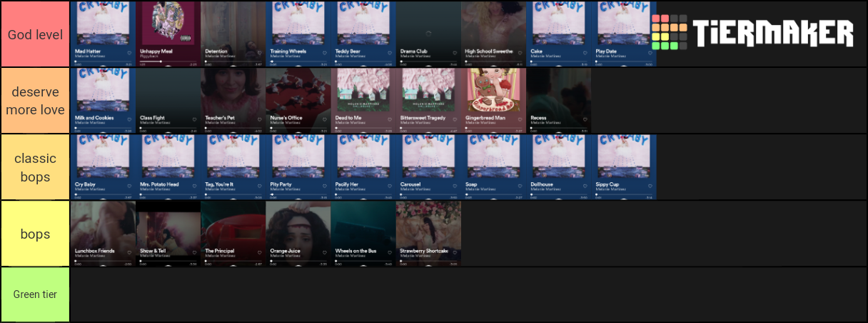The width and height of the screenshot is (868, 323).
Task: Tap heart icon on Class Fight
Action: click(x=194, y=119)
